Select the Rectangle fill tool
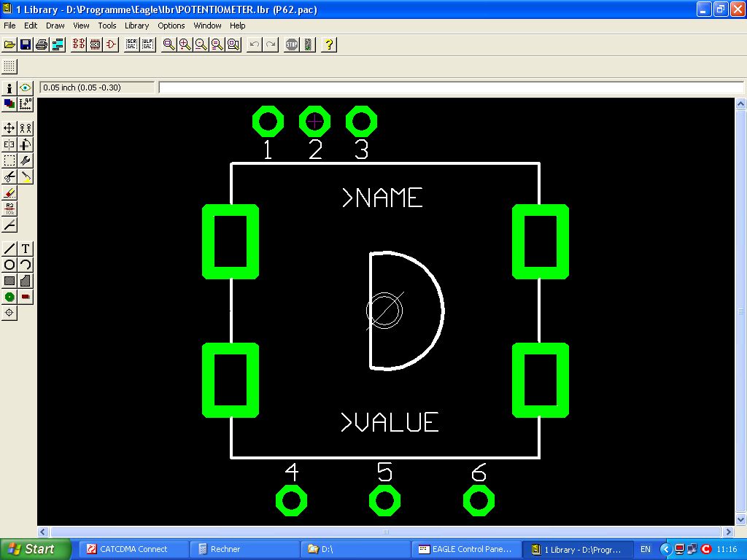The height and width of the screenshot is (560, 747). (9, 281)
